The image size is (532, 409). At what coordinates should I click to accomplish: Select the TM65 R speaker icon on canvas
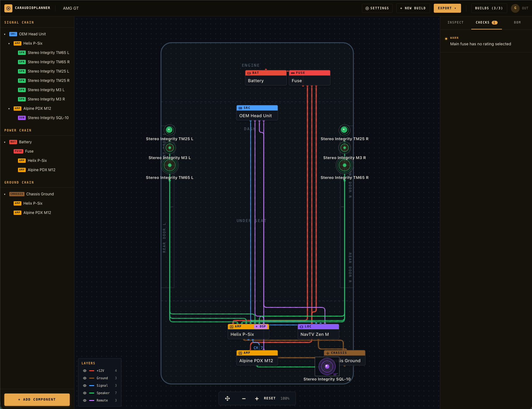(344, 165)
